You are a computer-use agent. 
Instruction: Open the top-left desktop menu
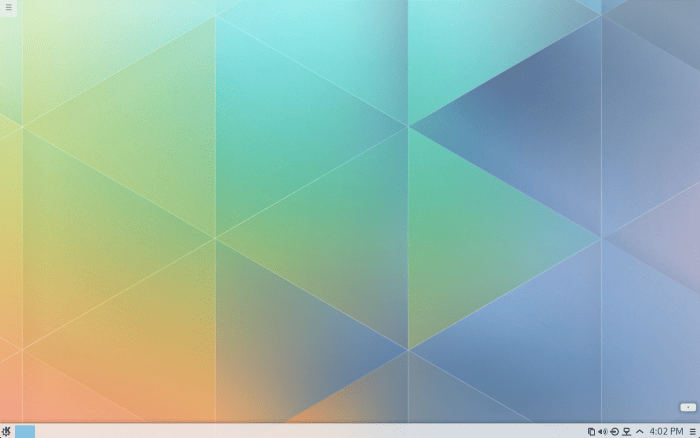[x=8, y=8]
